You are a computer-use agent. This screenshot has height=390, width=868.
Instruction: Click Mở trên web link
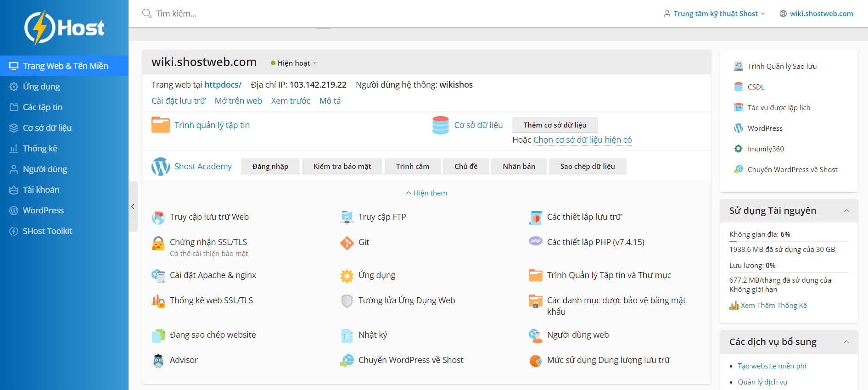coord(238,101)
